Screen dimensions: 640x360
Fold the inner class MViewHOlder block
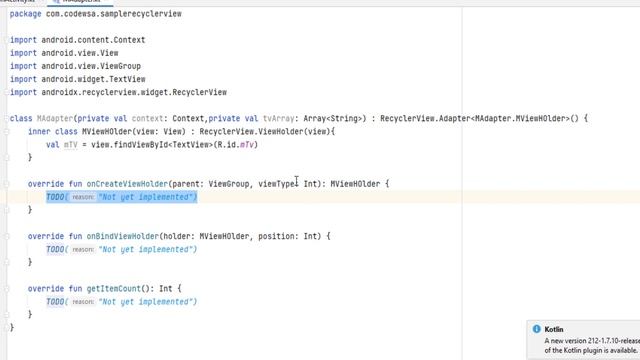pyautogui.click(x=6, y=131)
